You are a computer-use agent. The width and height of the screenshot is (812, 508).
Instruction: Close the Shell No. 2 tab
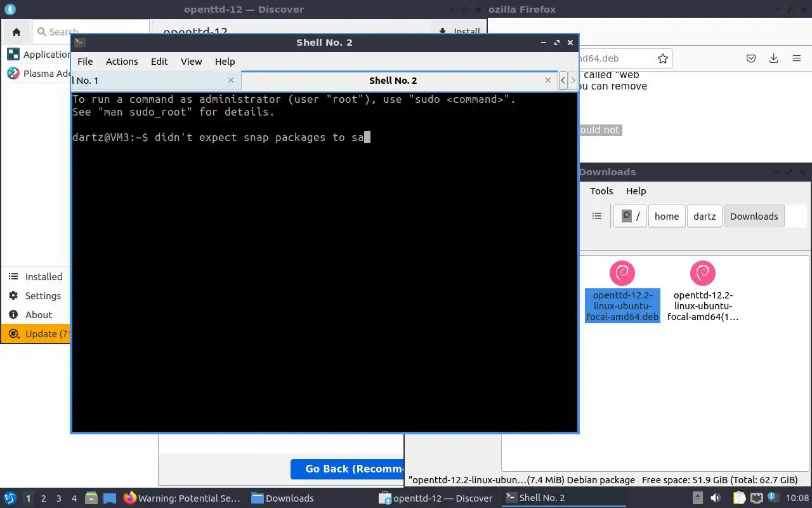[x=548, y=80]
